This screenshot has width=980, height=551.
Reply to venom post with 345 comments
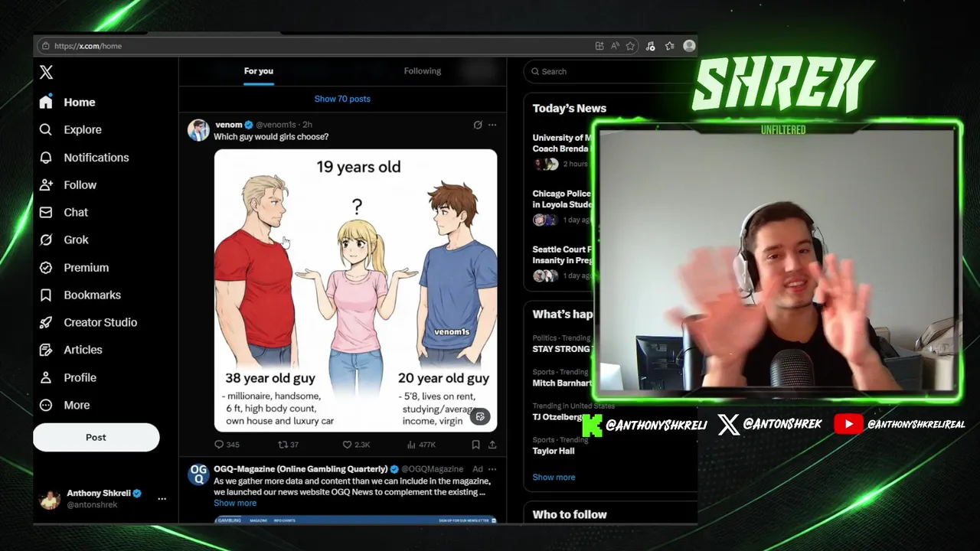227,445
